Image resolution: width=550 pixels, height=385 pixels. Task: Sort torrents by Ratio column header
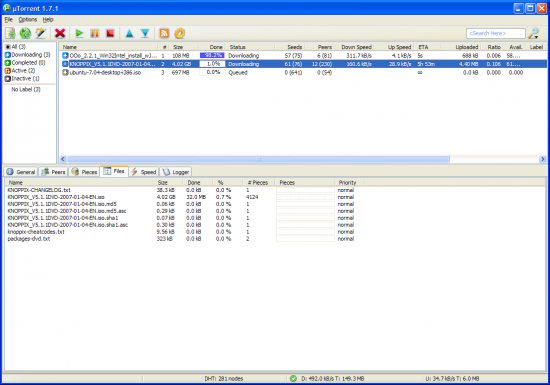click(x=492, y=47)
